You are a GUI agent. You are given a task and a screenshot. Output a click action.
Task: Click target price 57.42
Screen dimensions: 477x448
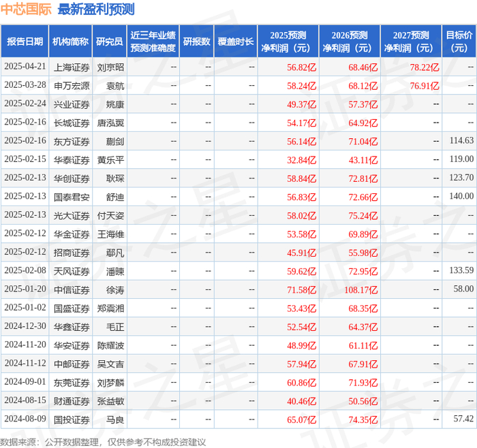click(463, 419)
